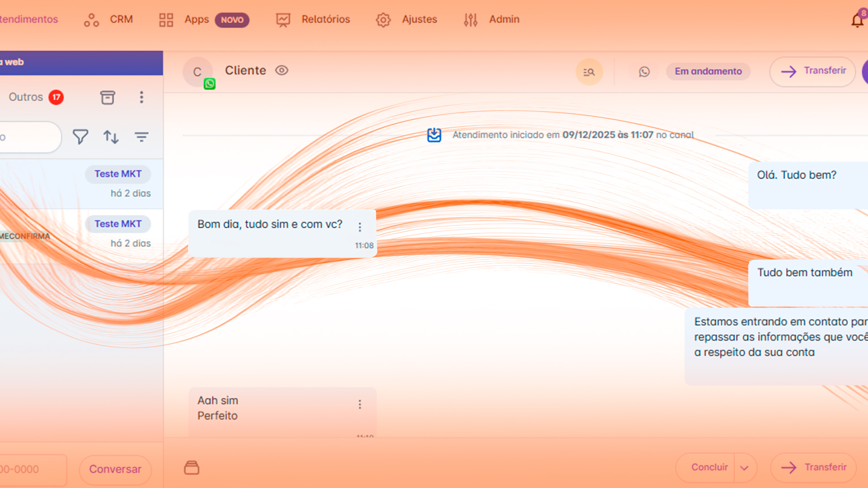Open the list filter lines icon

point(142,136)
